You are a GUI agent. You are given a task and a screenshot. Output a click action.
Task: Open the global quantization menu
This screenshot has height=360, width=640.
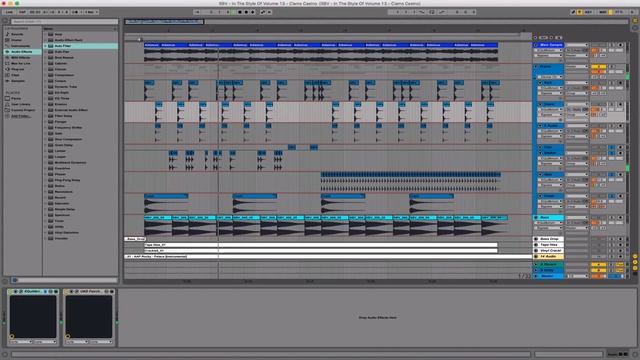click(x=91, y=12)
